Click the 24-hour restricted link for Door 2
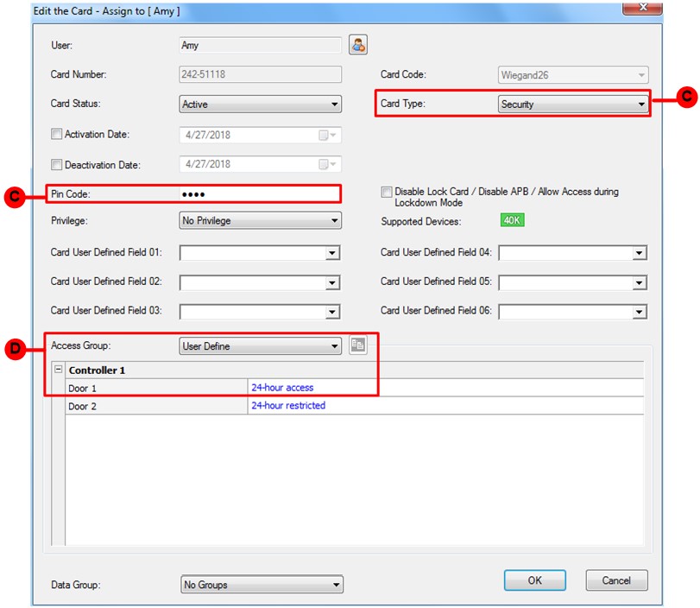Screen dimensions: 700x608 [288, 406]
